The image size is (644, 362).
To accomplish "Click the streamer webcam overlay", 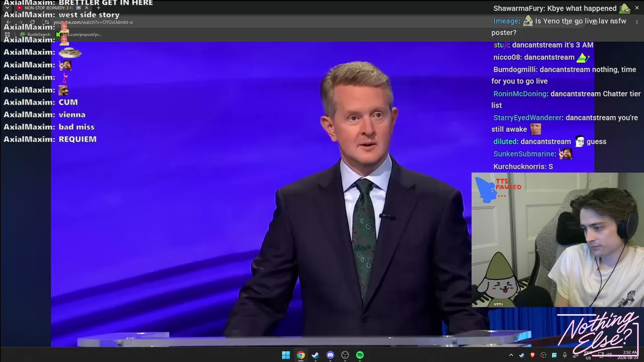I will [x=557, y=240].
